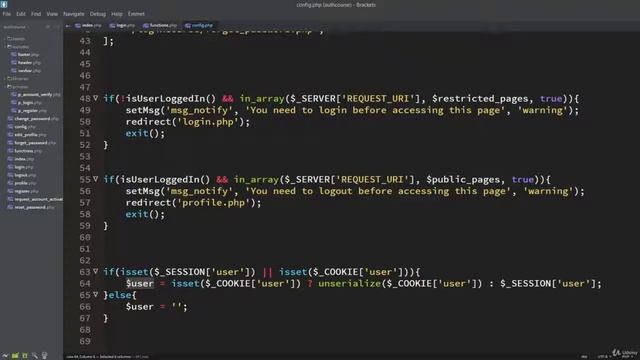Open navbar.php in the file tree
Screen dimensions: 640x360
tap(29, 71)
